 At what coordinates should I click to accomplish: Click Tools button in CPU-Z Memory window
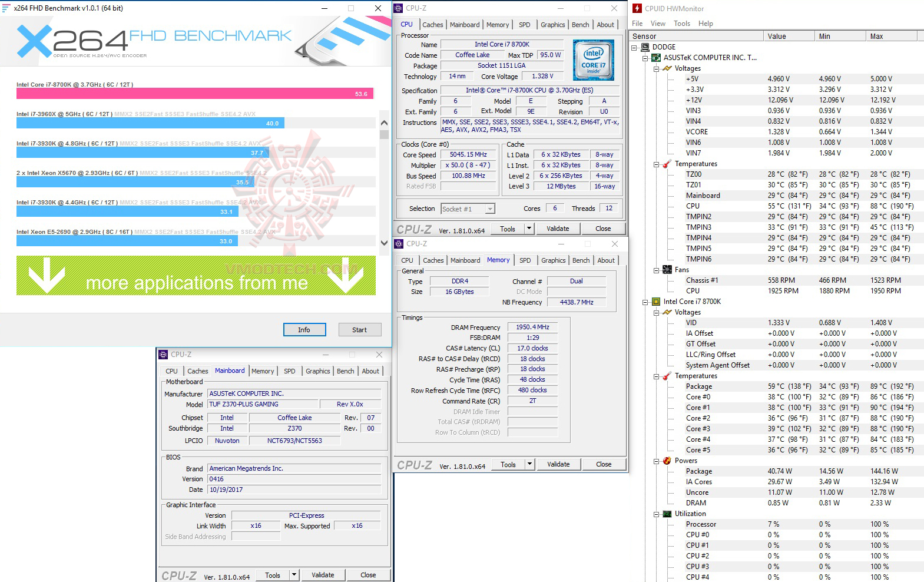[508, 464]
